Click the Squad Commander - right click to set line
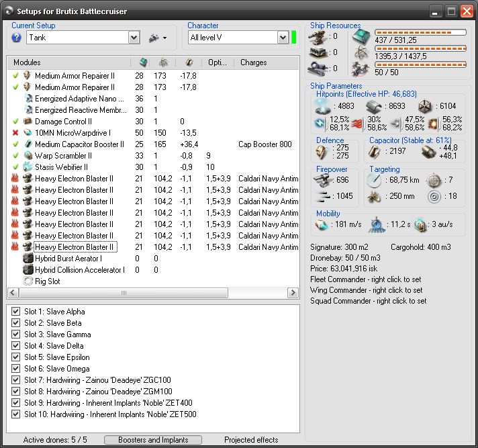 369,301
